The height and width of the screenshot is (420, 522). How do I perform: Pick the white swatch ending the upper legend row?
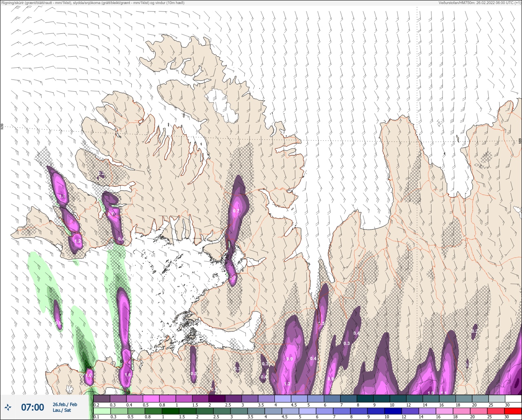point(513,398)
